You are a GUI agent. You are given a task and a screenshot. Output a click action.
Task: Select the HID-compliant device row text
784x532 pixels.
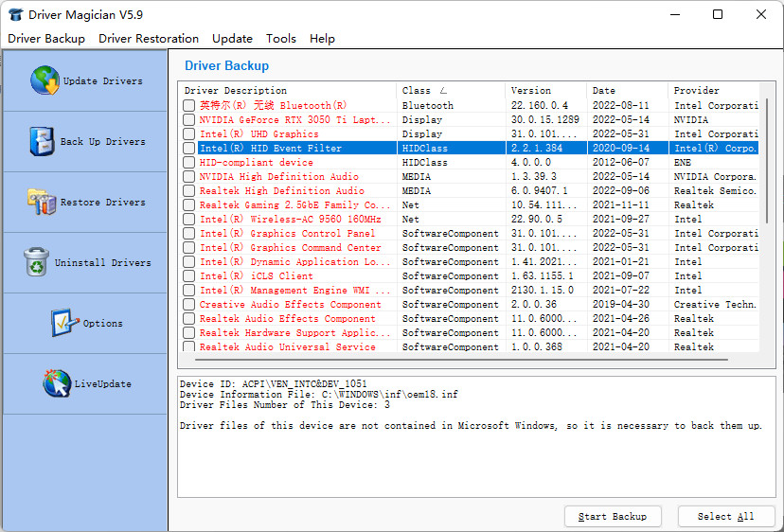[256, 163]
